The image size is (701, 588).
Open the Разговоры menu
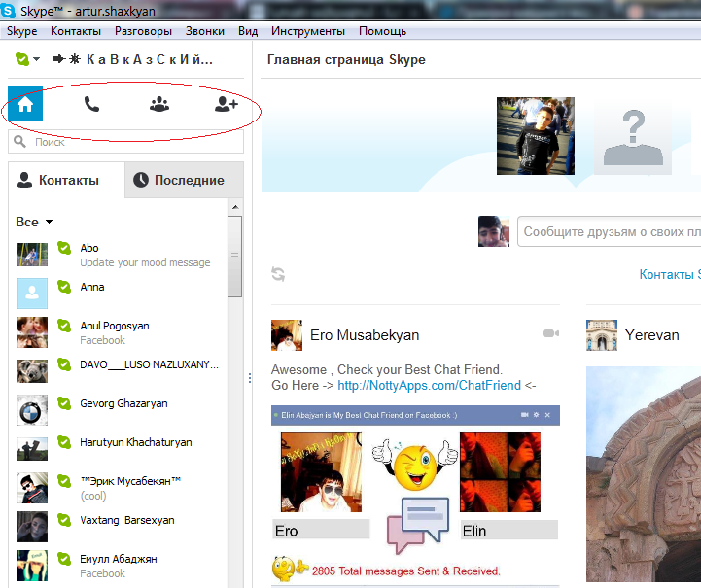click(143, 31)
